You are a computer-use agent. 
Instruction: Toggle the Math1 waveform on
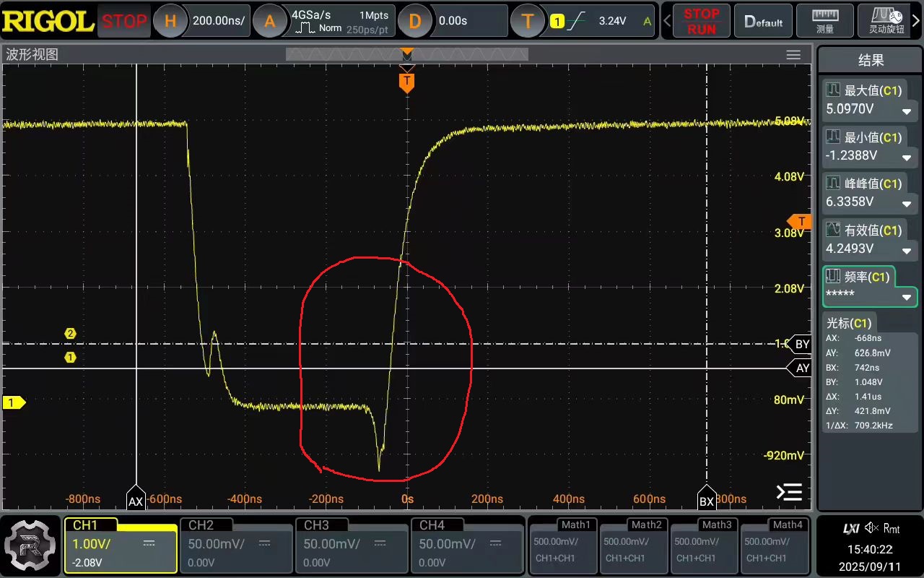(562, 545)
